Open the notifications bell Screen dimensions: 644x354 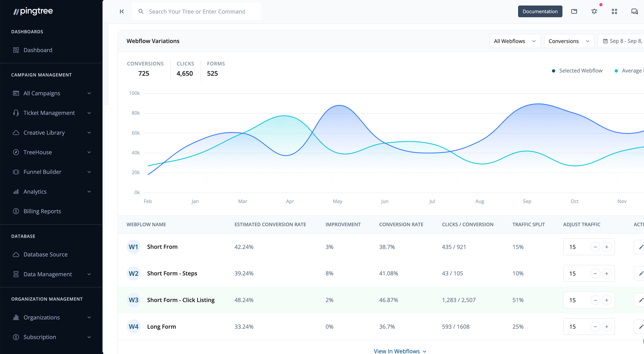594,11
